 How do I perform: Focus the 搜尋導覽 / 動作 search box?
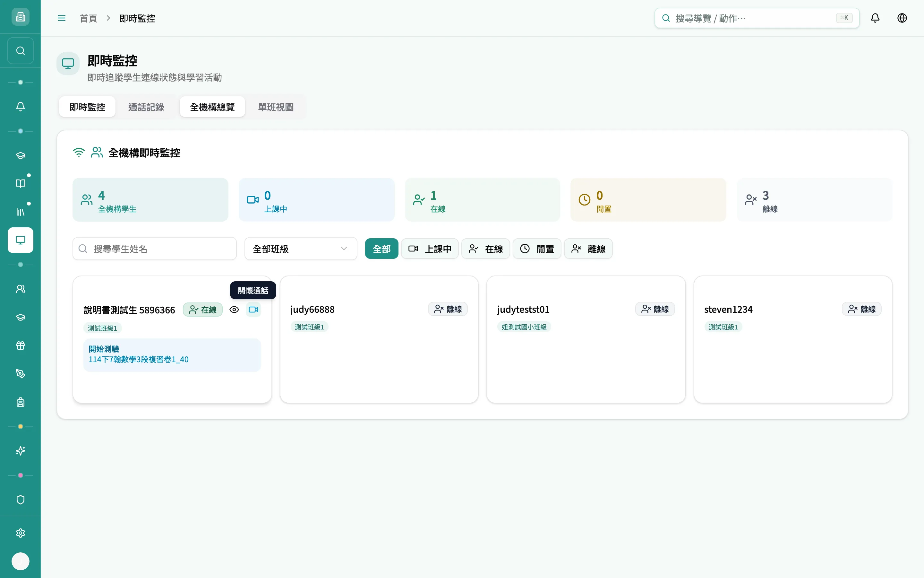pyautogui.click(x=757, y=18)
